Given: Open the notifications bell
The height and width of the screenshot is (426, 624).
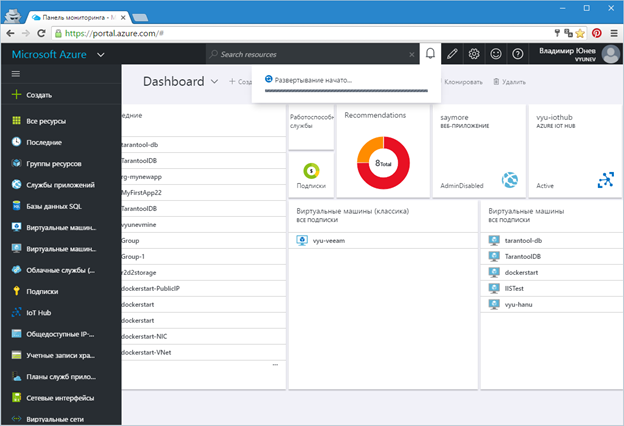Looking at the screenshot, I should (430, 53).
